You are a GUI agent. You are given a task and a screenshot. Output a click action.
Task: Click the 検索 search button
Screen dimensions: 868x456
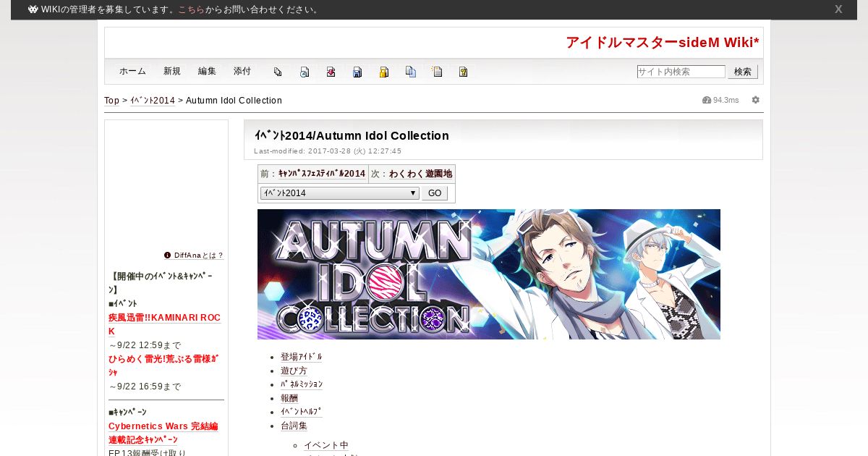pos(743,72)
